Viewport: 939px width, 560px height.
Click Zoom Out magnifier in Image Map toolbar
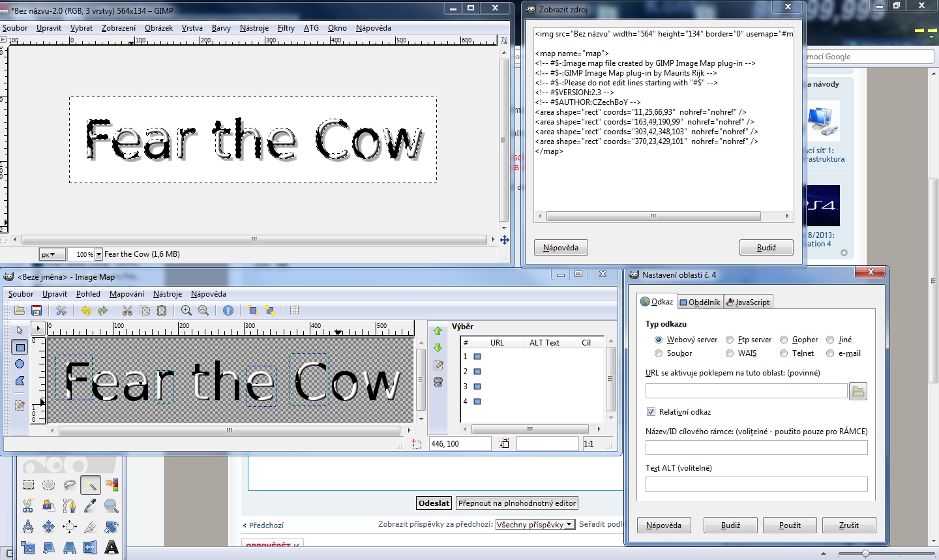pos(203,310)
